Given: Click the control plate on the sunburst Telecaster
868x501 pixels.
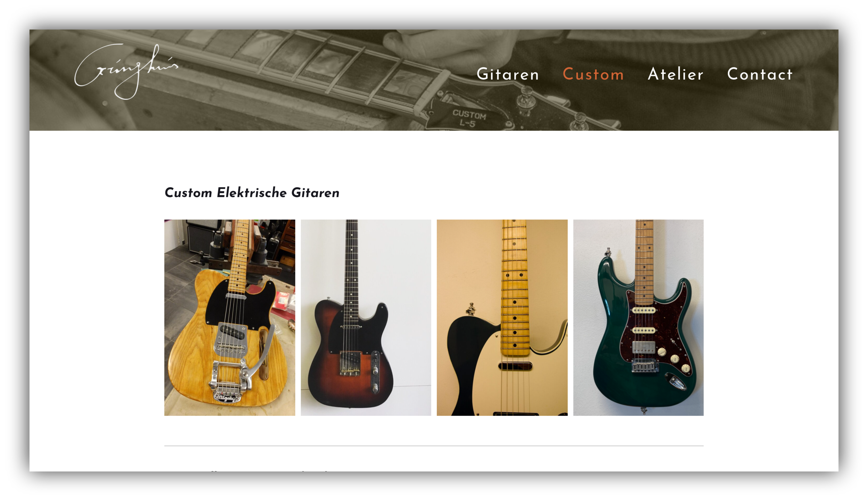Looking at the screenshot, I should pyautogui.click(x=375, y=372).
